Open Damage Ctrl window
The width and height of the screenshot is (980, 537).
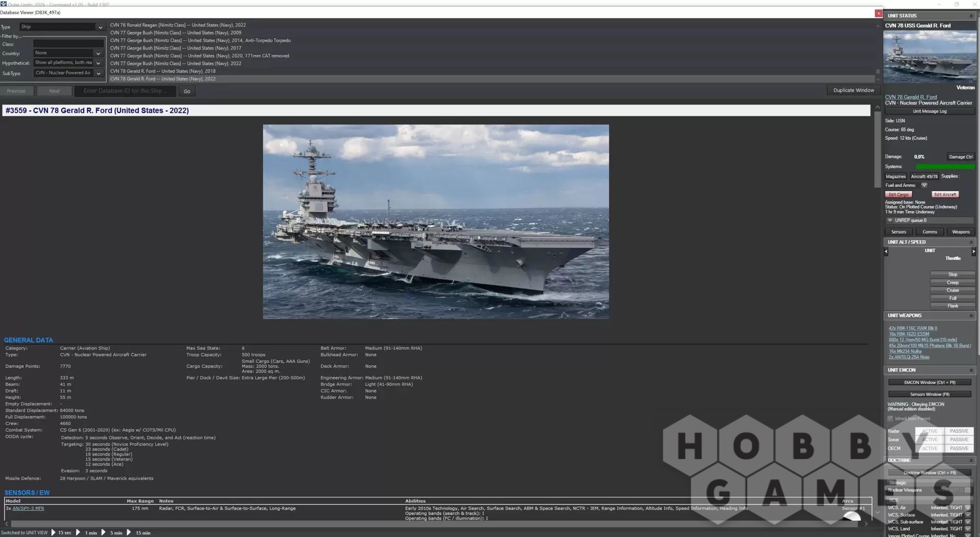click(961, 157)
